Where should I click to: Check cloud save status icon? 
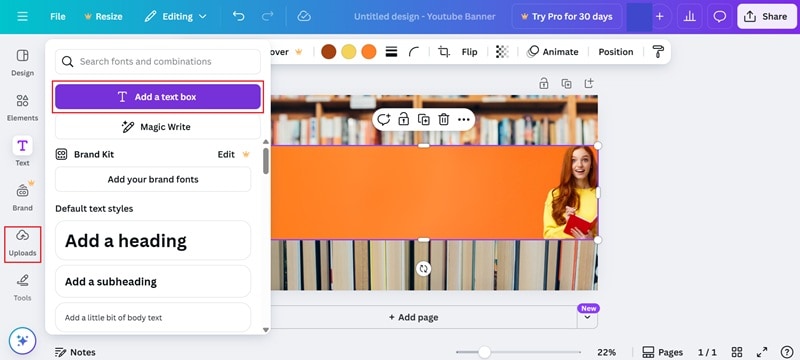coord(304,16)
